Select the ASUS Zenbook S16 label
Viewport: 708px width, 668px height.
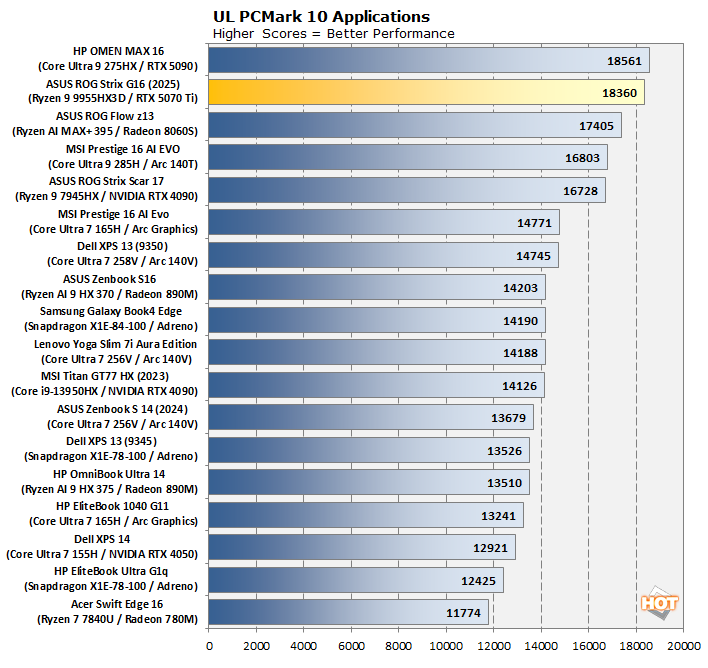pyautogui.click(x=109, y=279)
